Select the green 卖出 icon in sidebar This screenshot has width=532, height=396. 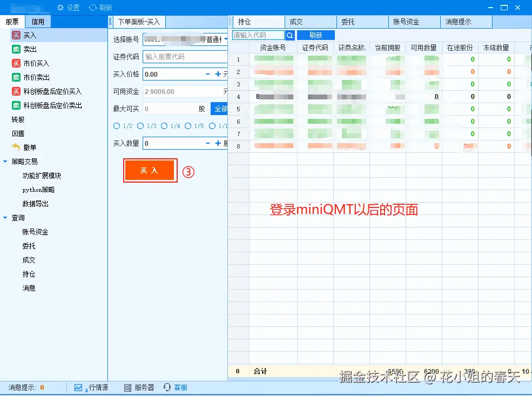coord(16,49)
